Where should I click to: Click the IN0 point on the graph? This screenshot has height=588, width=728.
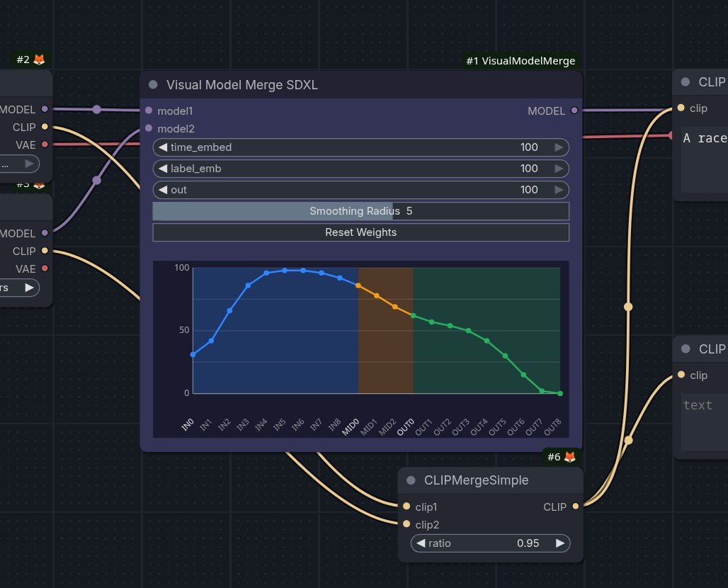point(193,355)
